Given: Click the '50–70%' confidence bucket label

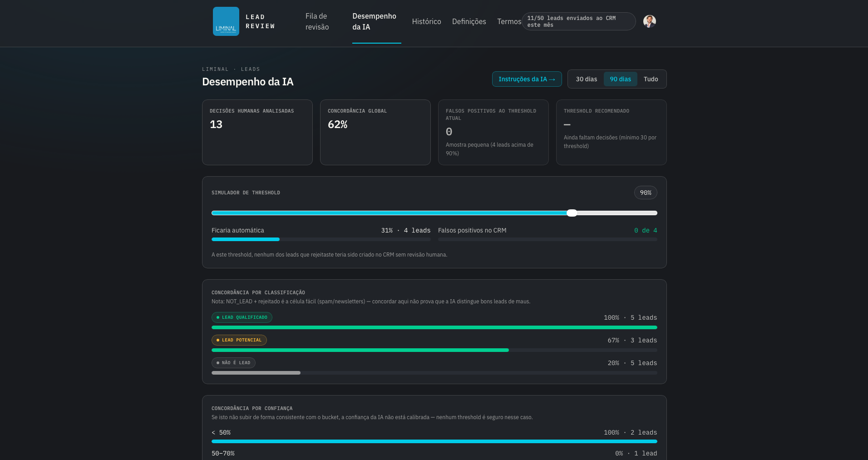Looking at the screenshot, I should point(223,453).
